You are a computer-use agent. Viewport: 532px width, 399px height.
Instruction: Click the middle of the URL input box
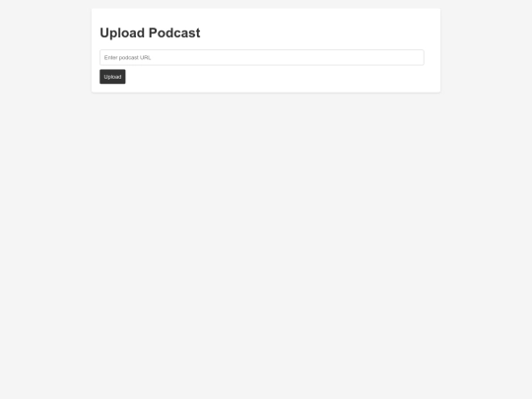(262, 57)
